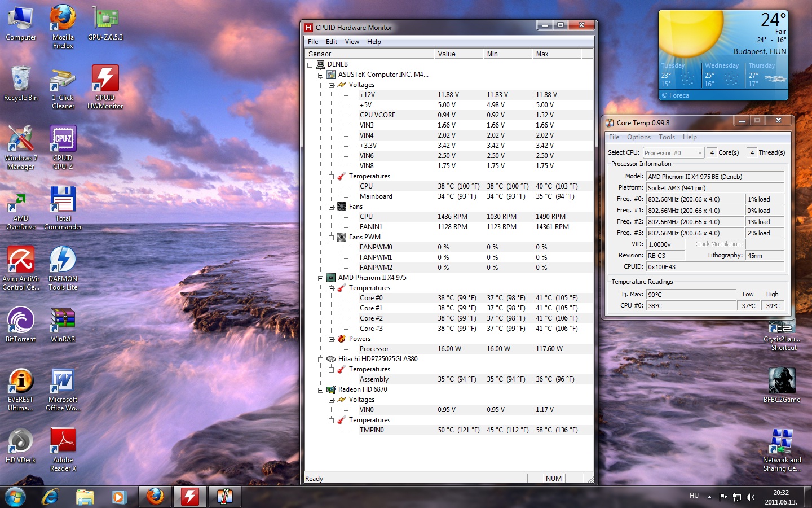Image resolution: width=812 pixels, height=508 pixels.
Task: Open the Select CPU Processor #0 dropdown
Action: pos(673,153)
